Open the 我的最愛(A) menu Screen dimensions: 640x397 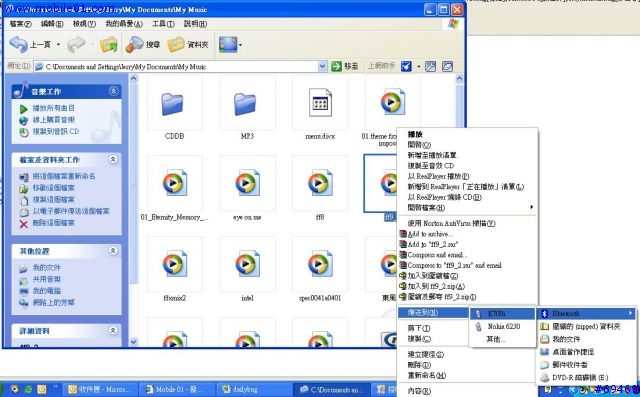[x=124, y=24]
